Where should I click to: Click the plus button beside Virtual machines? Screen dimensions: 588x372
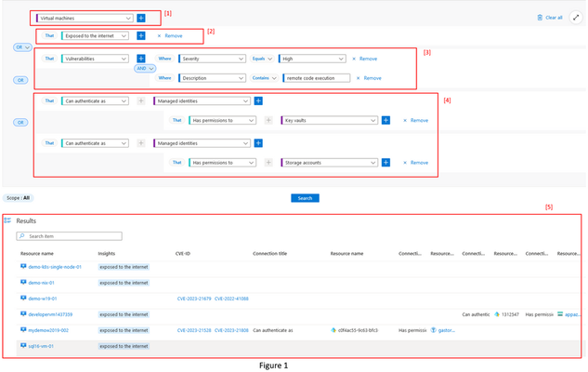(x=141, y=18)
